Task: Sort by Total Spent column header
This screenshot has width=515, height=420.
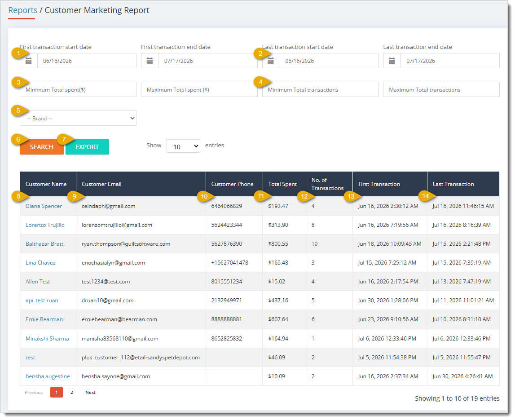Action: pos(284,184)
